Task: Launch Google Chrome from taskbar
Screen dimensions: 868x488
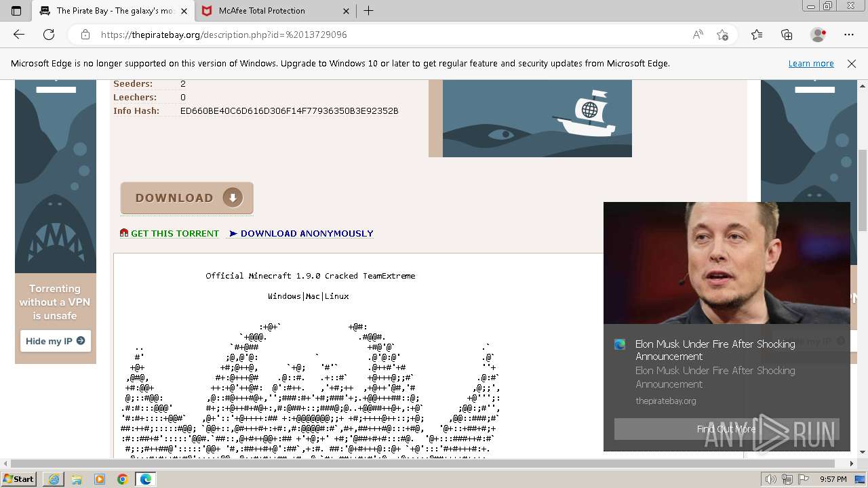Action: (x=122, y=479)
